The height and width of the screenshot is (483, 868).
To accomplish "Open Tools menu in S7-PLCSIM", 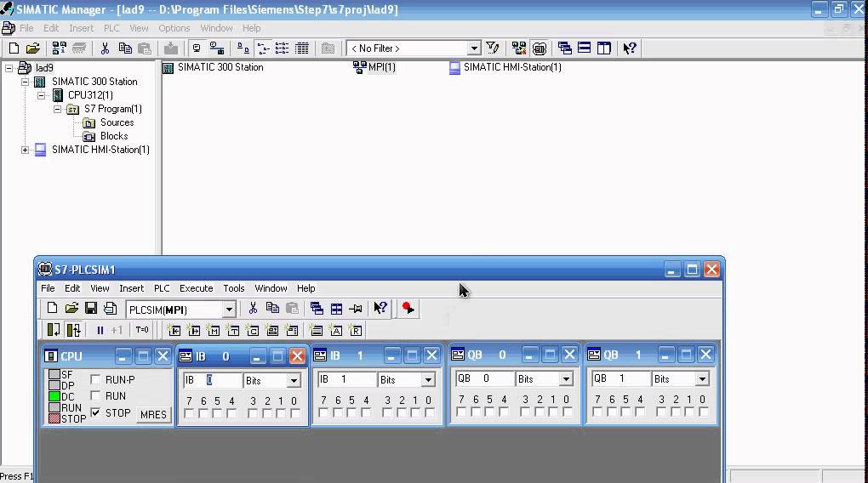I will click(x=234, y=288).
